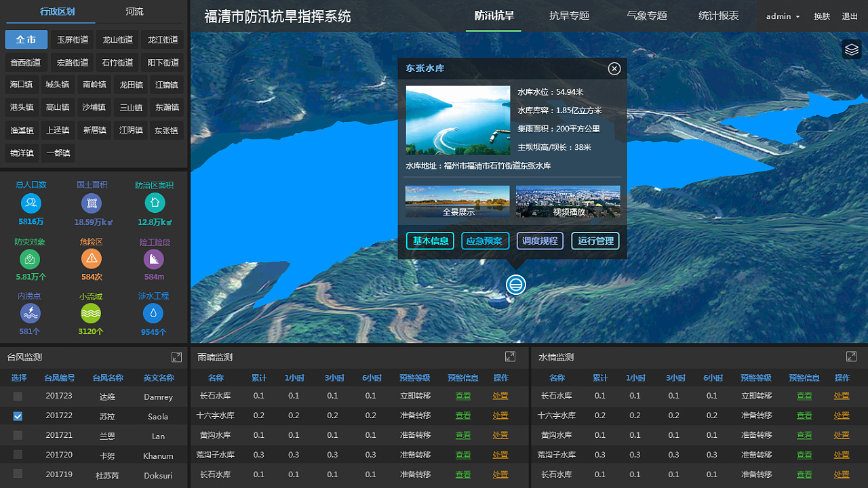Click the 总人口数 population statistic icon
Image resolution: width=868 pixels, height=488 pixels.
[x=31, y=202]
